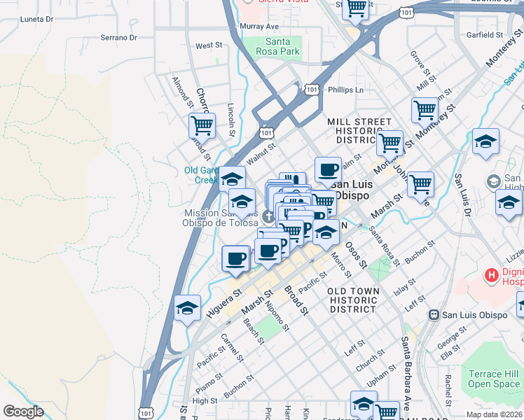
Task: Click the coffee cup marker near Palm St
Action: [x=328, y=171]
